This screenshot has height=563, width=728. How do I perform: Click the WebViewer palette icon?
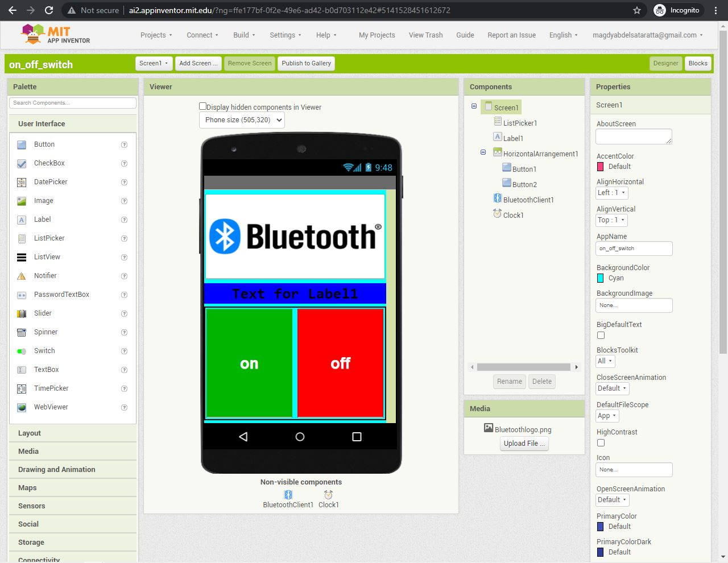22,407
